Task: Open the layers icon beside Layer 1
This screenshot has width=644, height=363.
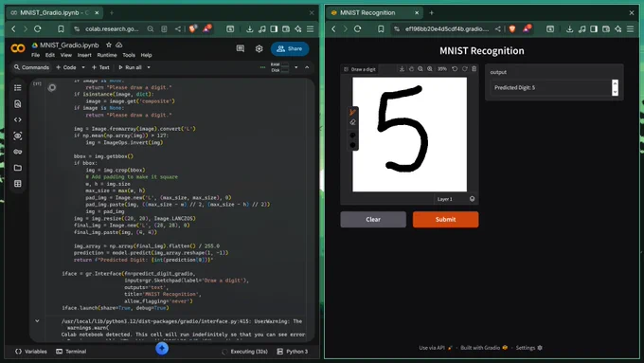Action: coord(472,199)
